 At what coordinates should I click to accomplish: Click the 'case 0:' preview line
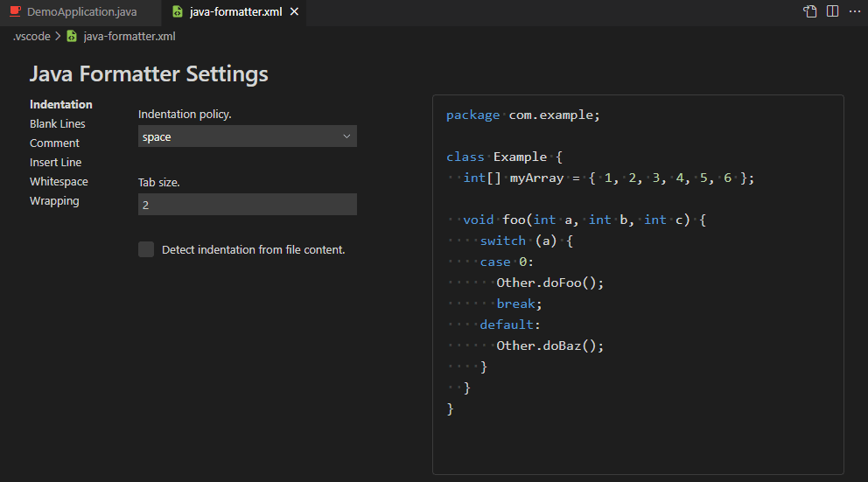coord(507,262)
